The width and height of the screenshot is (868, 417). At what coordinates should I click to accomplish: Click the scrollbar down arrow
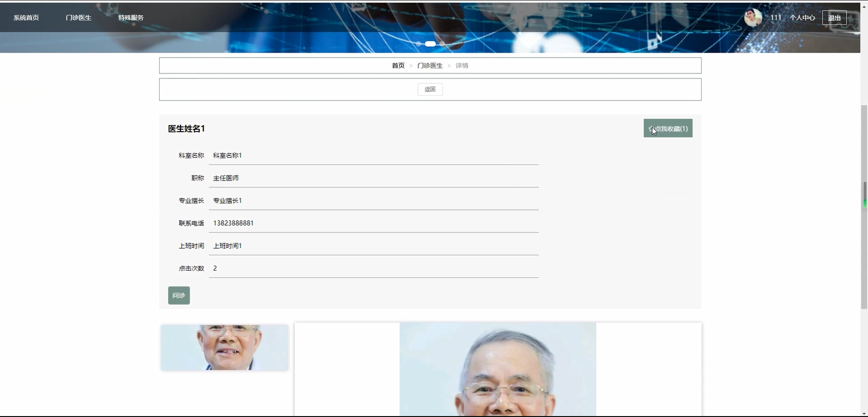864,414
